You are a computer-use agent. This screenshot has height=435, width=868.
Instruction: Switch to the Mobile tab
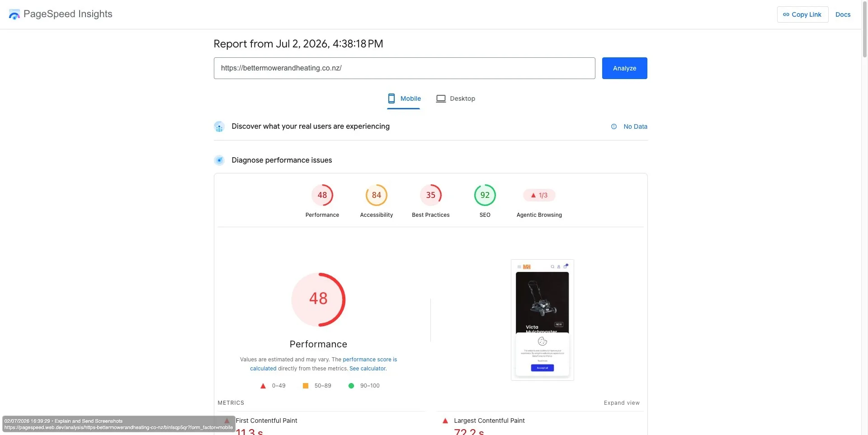coord(404,98)
